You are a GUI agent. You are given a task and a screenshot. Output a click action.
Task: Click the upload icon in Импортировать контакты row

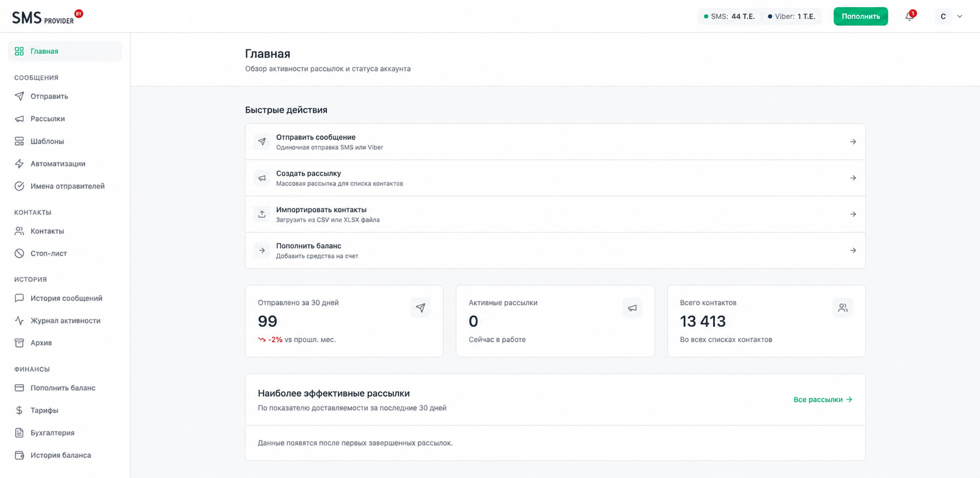pos(262,214)
